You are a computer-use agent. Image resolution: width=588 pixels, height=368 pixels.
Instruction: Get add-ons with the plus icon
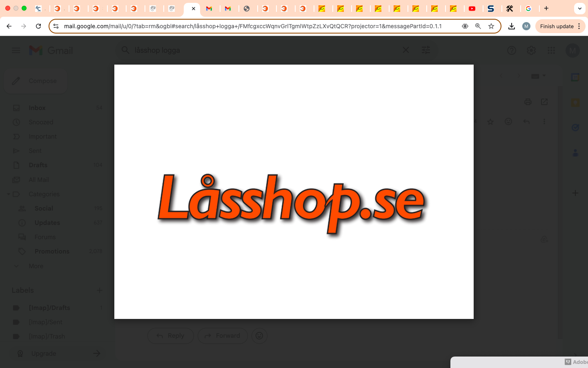tap(575, 193)
